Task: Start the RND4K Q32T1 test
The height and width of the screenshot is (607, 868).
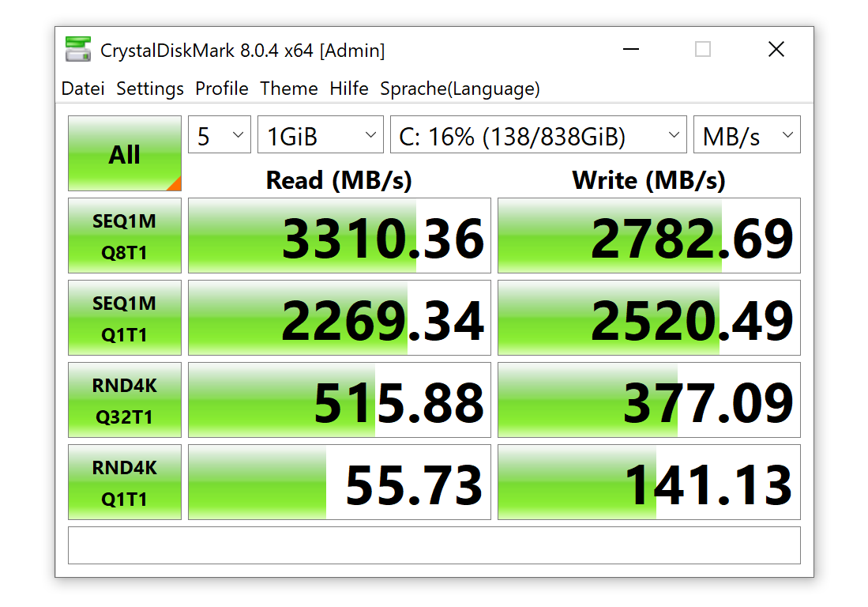Action: pyautogui.click(x=125, y=400)
